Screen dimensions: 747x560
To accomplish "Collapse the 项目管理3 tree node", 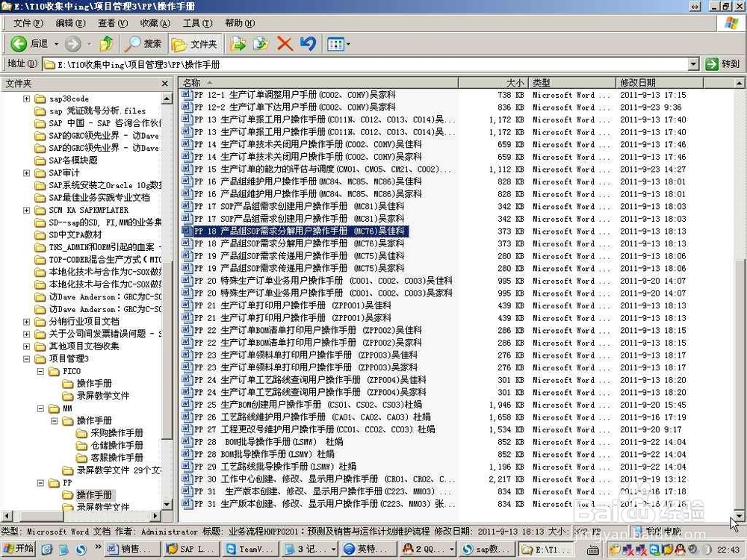I will (x=27, y=358).
